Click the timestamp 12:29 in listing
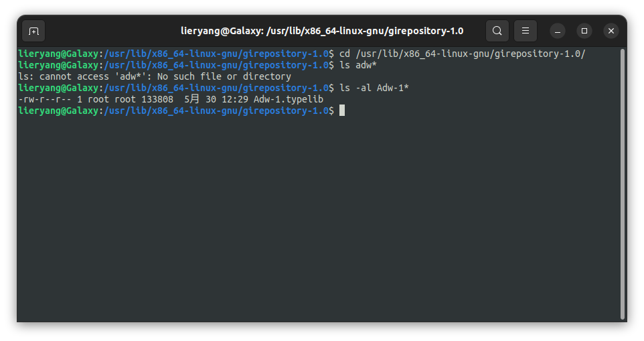Screen dimensions: 644x341 pos(234,99)
